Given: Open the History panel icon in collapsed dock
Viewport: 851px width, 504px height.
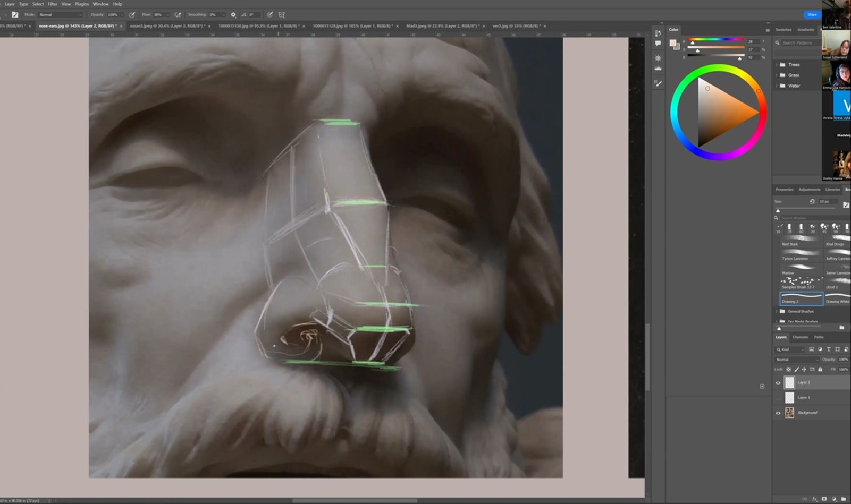Looking at the screenshot, I should 658,33.
